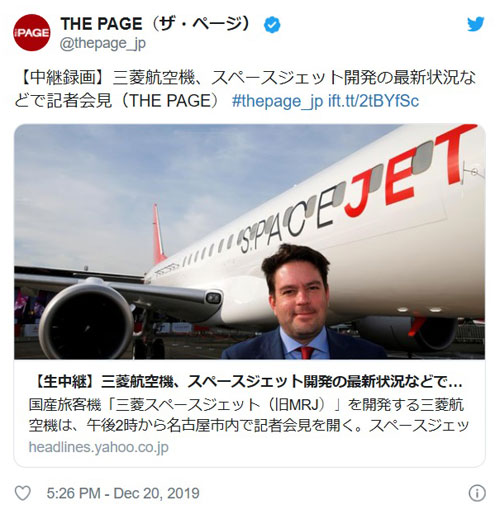The width and height of the screenshot is (500, 510).
Task: Click THE PAGE red profile avatar
Action: [32, 33]
